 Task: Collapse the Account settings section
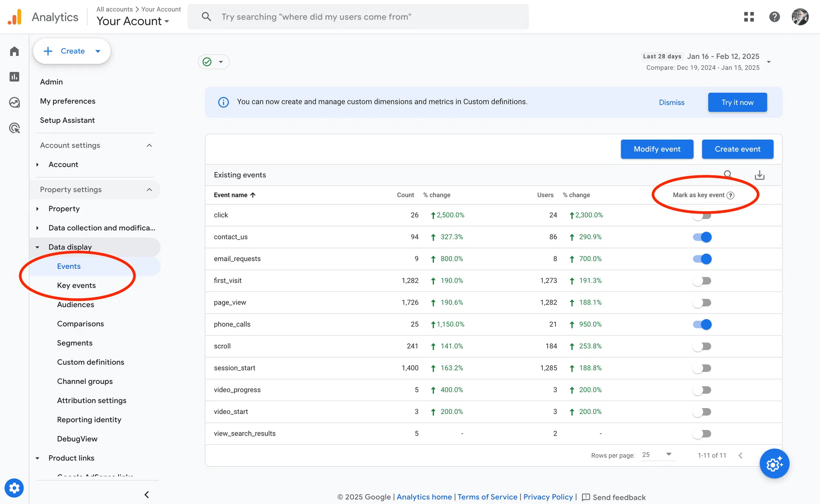point(149,146)
